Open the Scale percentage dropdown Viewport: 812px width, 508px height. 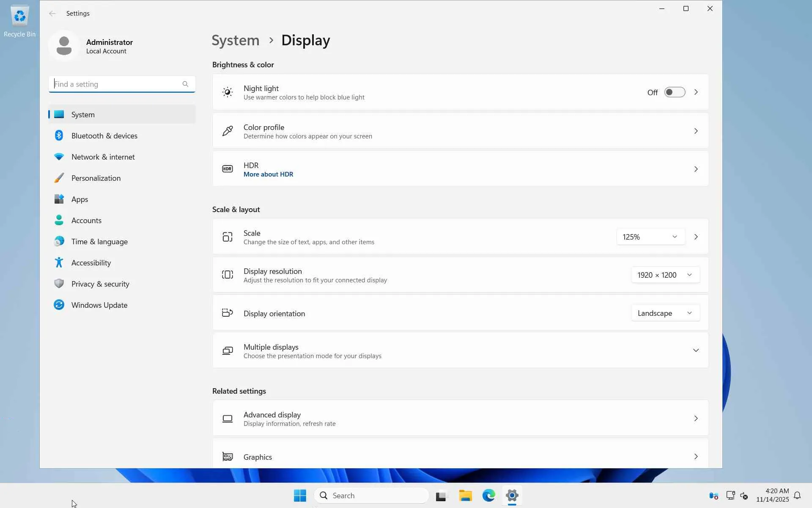coord(650,237)
